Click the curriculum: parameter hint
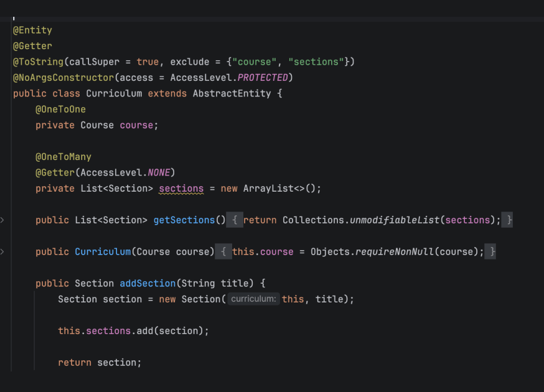The image size is (544, 392). [x=253, y=299]
